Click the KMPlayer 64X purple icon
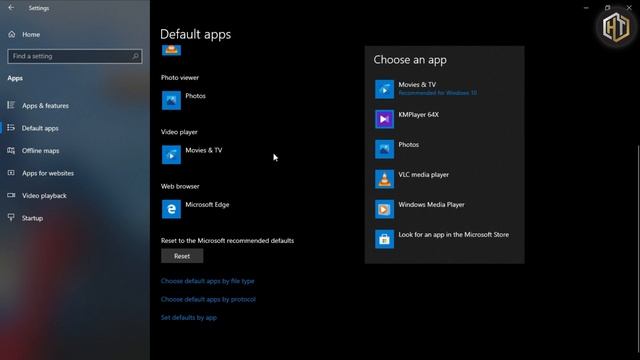Viewport: 640px width, 360px height. tap(384, 119)
